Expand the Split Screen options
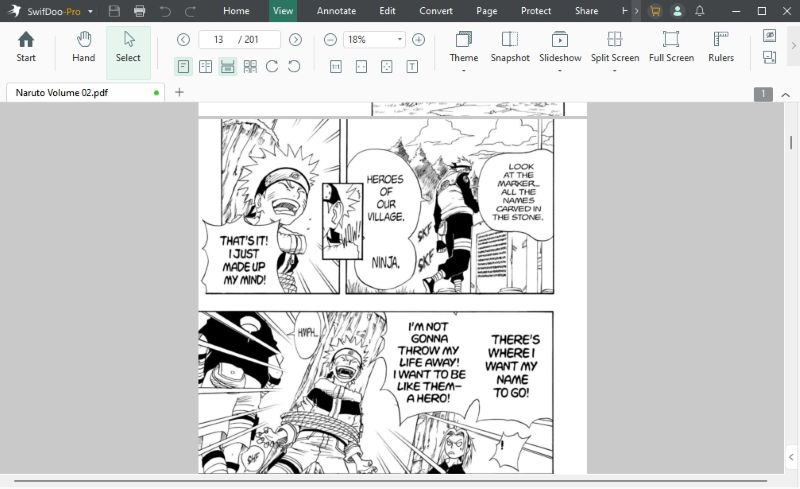Screen dimensions: 800x489 pyautogui.click(x=615, y=70)
